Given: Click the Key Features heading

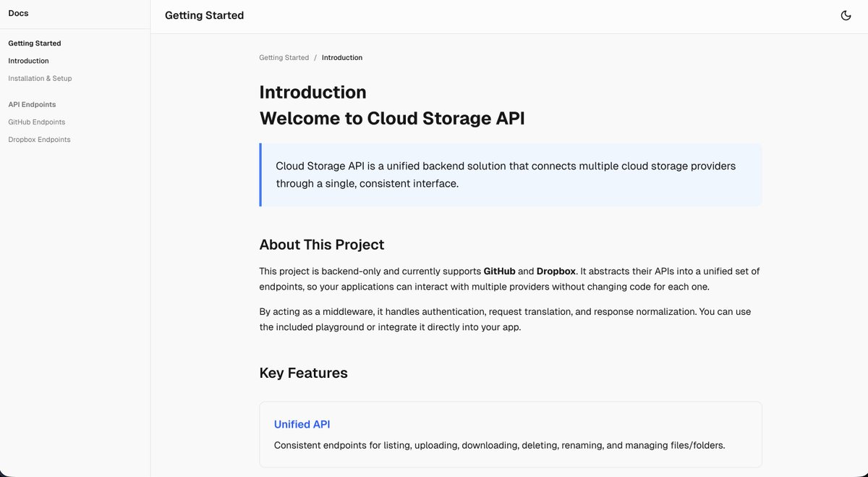Looking at the screenshot, I should pos(303,373).
